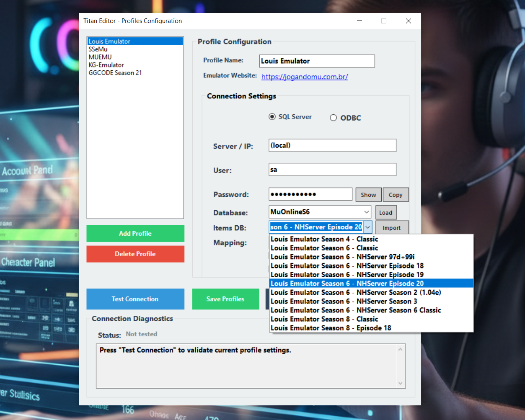This screenshot has height=420, width=525.
Task: Select the GGCODE Season 21 profile
Action: click(115, 72)
